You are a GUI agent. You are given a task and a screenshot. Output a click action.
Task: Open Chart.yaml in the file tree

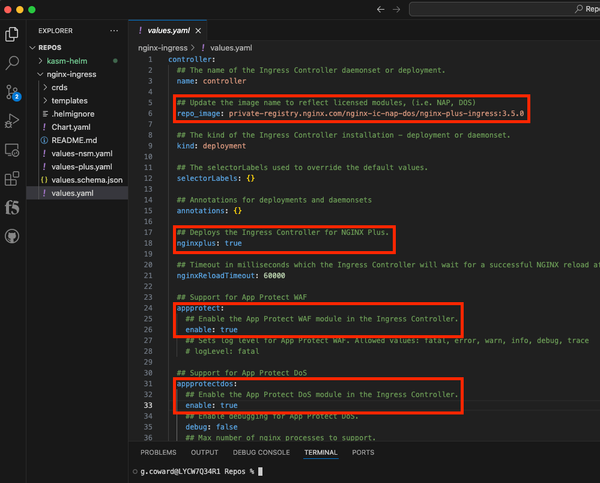(x=70, y=127)
